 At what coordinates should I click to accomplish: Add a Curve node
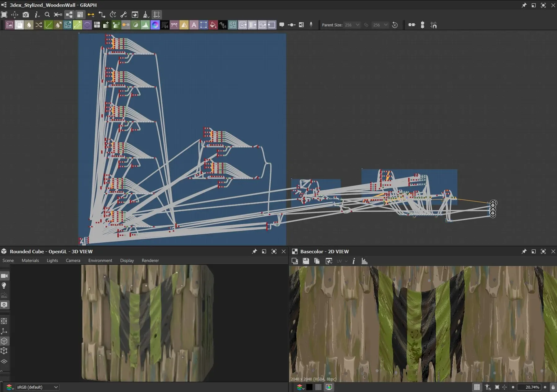(48, 25)
